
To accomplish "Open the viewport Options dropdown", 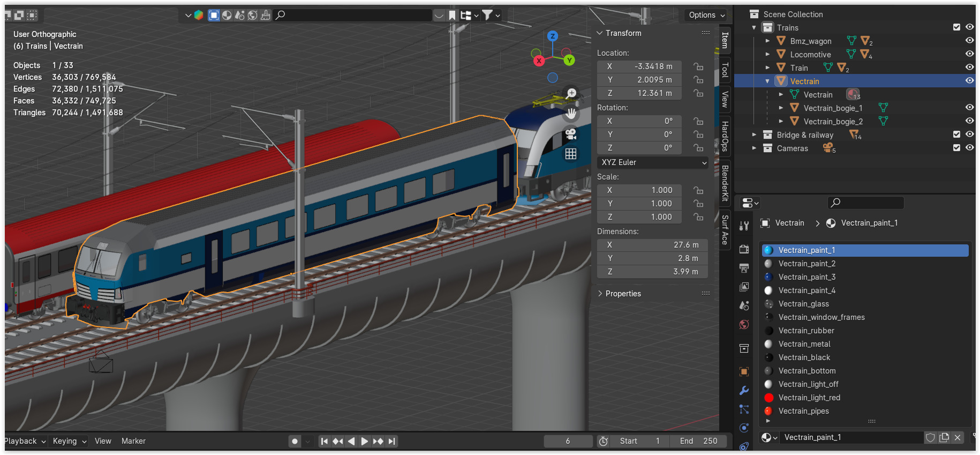I will pyautogui.click(x=706, y=15).
